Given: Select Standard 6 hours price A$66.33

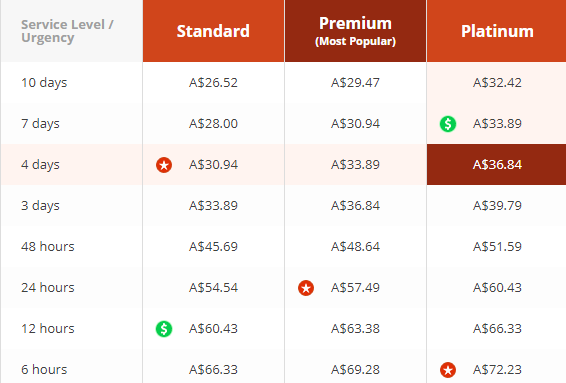Looking at the screenshot, I should click(x=213, y=370).
